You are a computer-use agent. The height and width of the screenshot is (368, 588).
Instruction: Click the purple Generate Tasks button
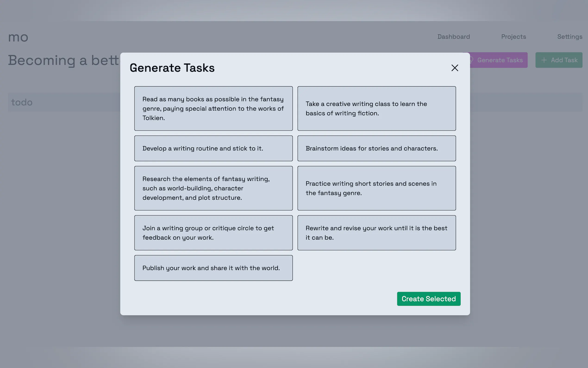tap(500, 60)
